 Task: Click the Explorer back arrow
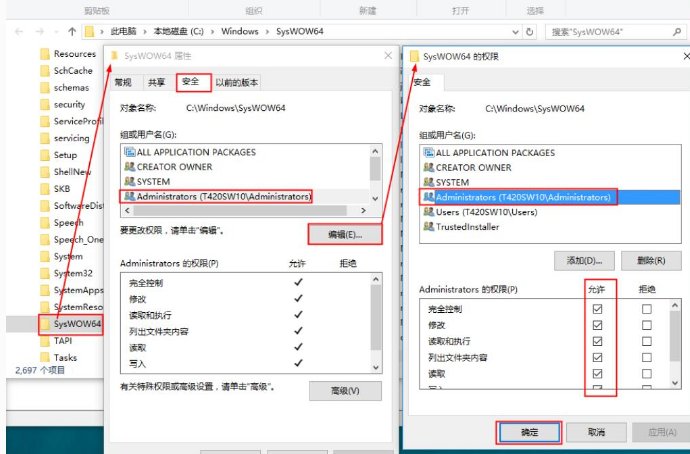(18, 32)
